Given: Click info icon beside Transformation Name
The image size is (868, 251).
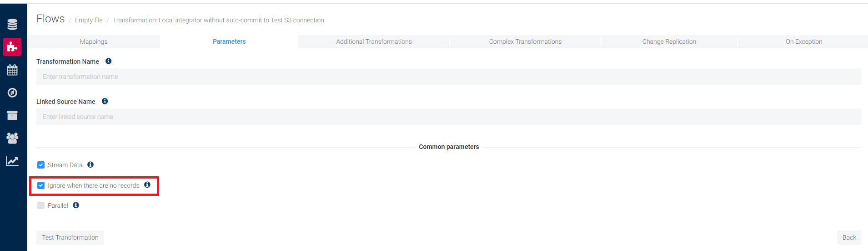Looking at the screenshot, I should point(108,61).
